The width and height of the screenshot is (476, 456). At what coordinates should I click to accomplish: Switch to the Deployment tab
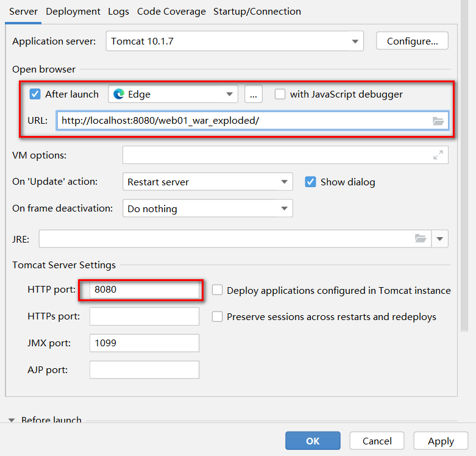(73, 11)
